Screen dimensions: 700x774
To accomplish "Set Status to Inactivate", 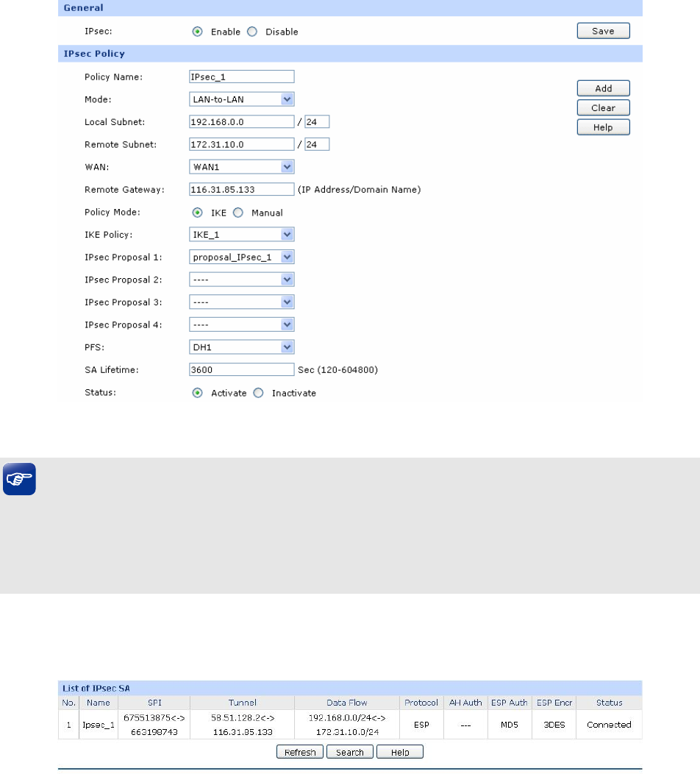I will (x=258, y=393).
